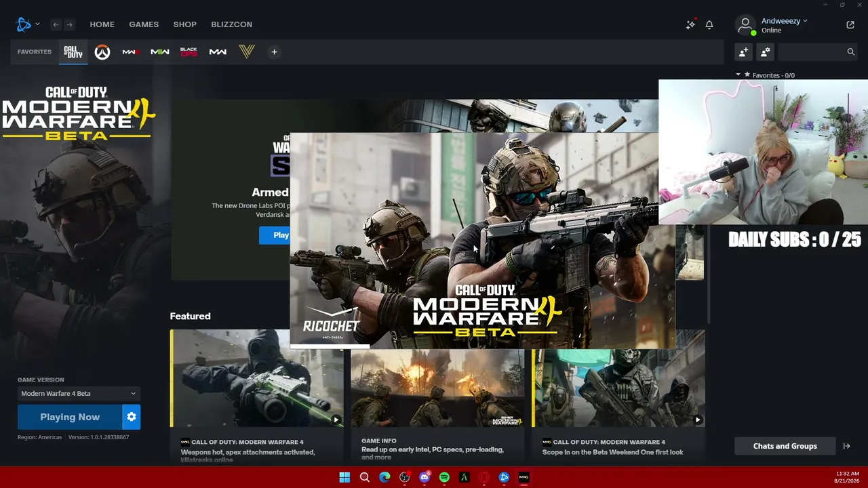
Task: Open the GAMES tab
Action: point(144,24)
